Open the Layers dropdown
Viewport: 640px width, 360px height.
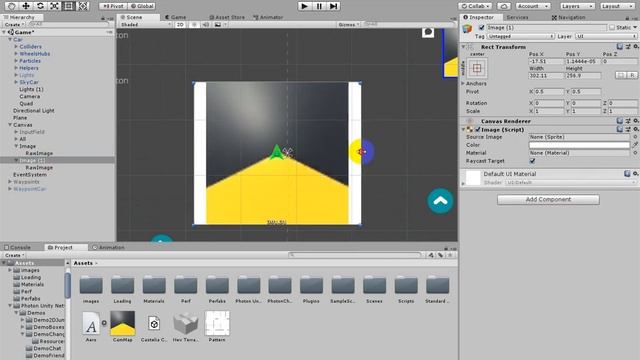tap(577, 6)
